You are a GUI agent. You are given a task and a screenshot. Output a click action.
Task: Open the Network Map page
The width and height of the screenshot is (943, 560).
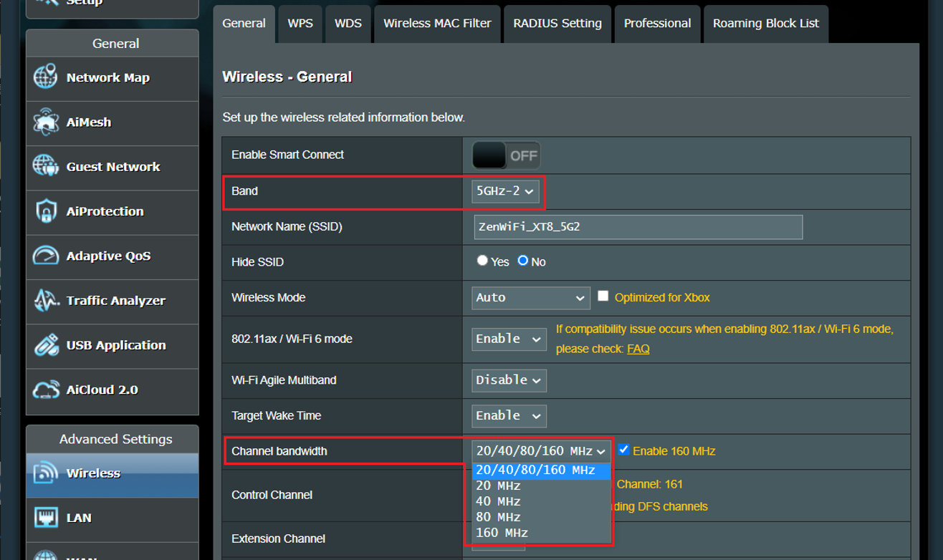113,78
